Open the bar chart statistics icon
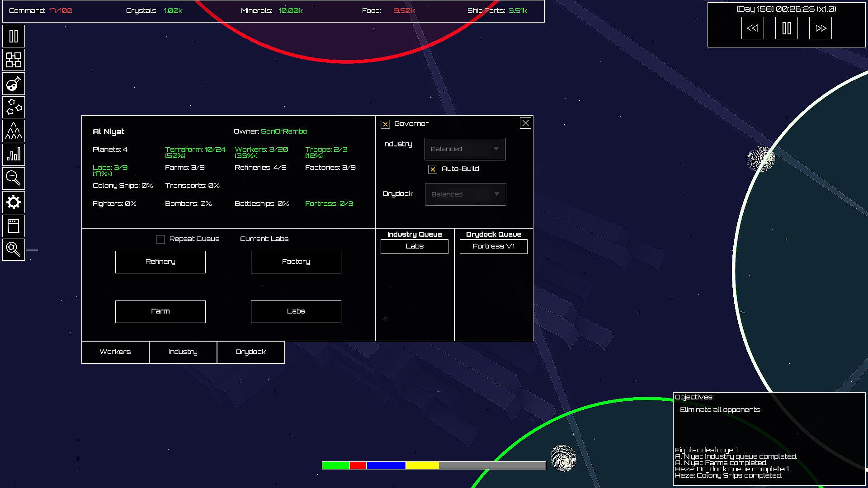This screenshot has width=868, height=488. [x=14, y=155]
